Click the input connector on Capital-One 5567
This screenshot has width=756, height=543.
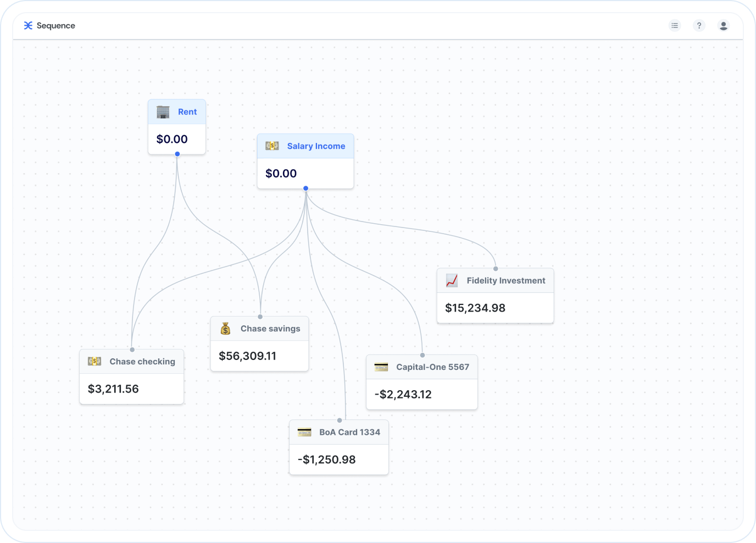pyautogui.click(x=423, y=355)
